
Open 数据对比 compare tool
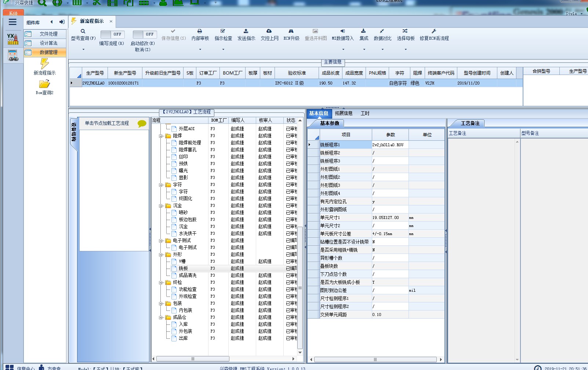(382, 31)
